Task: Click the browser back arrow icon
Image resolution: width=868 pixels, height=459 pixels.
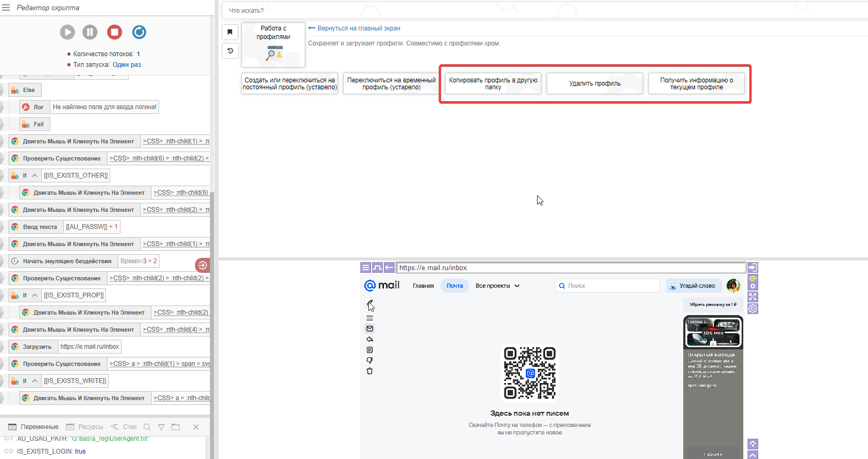Action: pyautogui.click(x=389, y=267)
